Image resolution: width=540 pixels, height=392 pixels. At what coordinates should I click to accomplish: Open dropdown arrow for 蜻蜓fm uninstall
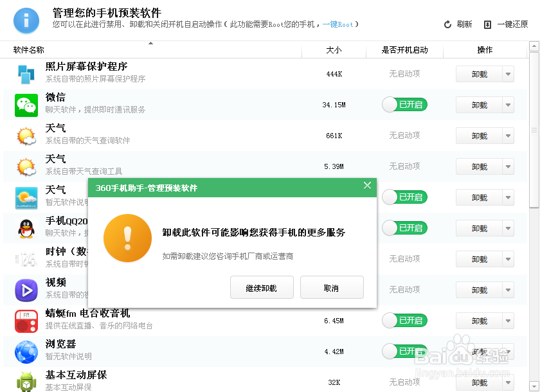(508, 321)
